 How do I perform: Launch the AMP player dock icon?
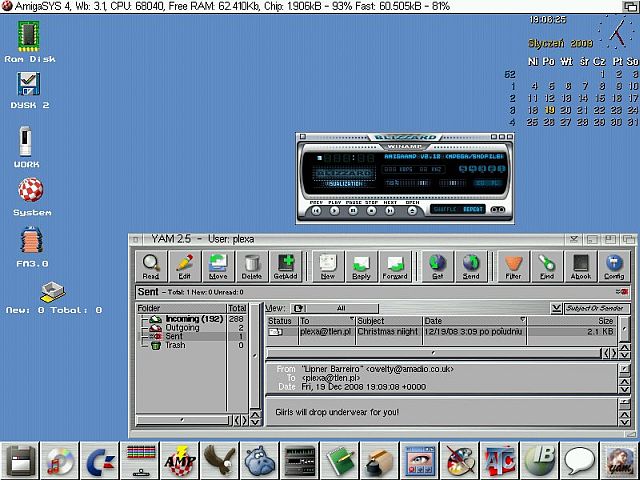(180, 462)
